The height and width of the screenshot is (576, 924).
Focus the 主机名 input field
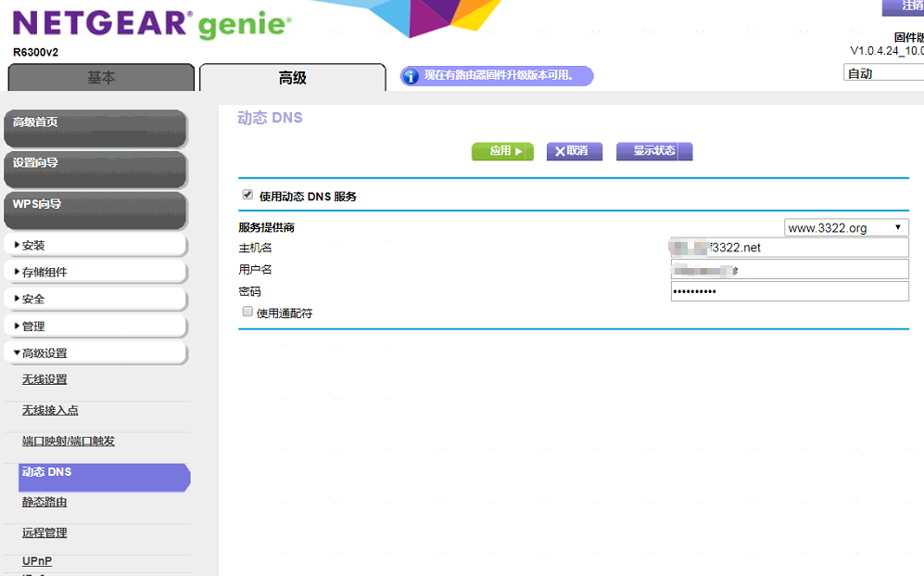point(790,248)
